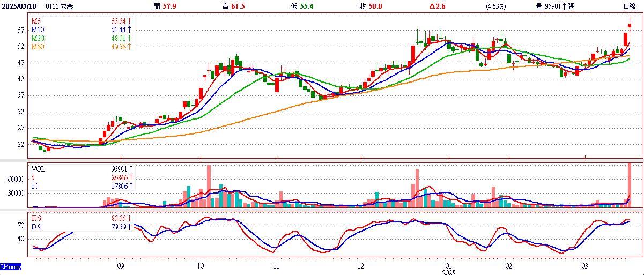This screenshot has height=275, width=644.
Task: Click stock code 8111 立碁 label
Action: [60, 6]
